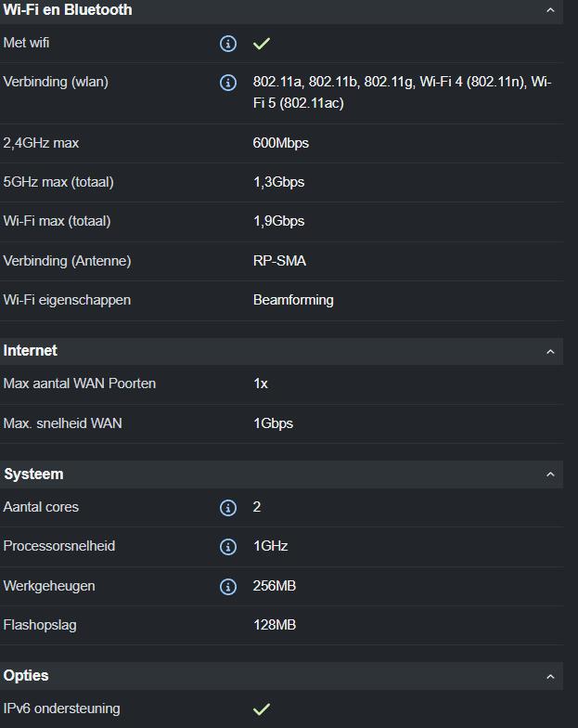The height and width of the screenshot is (728, 578).
Task: Click the 1x WAN ports value
Action: click(x=260, y=383)
